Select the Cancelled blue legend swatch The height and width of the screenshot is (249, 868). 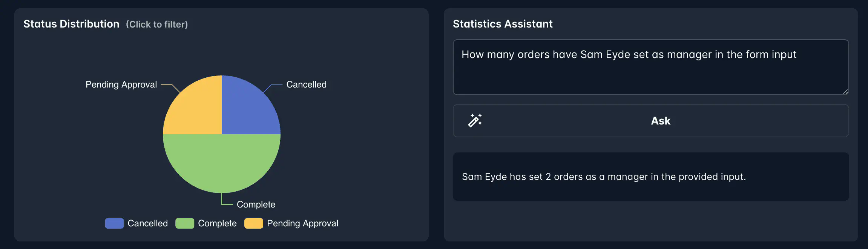point(114,223)
